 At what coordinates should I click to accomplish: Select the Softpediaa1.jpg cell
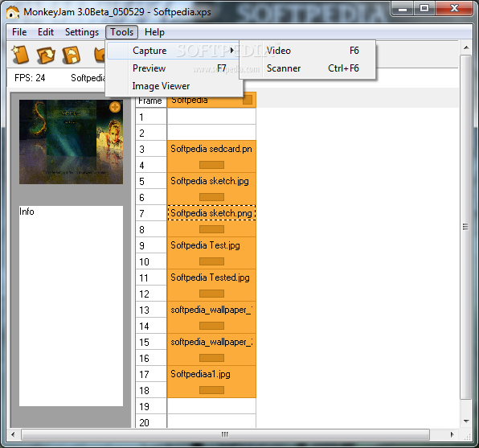click(211, 374)
